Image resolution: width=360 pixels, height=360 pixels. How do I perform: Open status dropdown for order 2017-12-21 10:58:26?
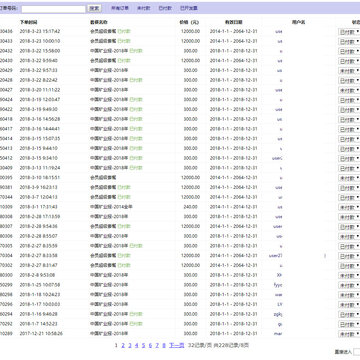[x=349, y=334]
